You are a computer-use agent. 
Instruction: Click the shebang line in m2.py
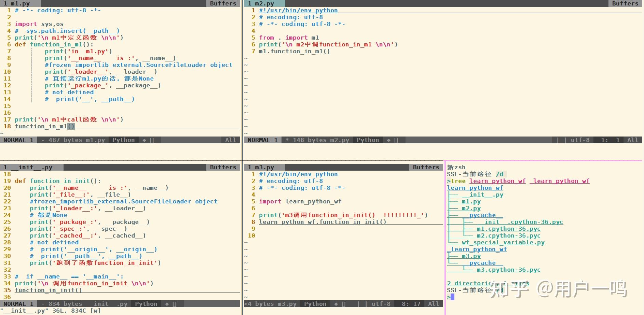pyautogui.click(x=298, y=10)
